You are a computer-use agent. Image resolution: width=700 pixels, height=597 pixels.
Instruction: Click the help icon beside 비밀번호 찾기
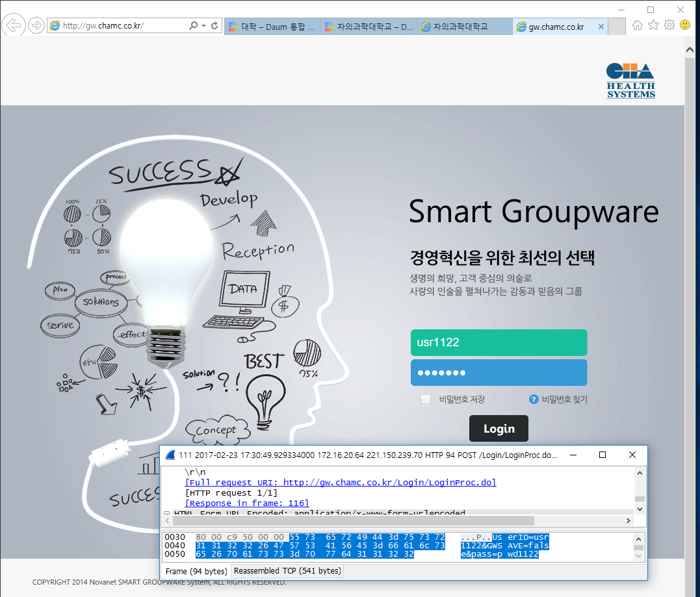tap(534, 400)
